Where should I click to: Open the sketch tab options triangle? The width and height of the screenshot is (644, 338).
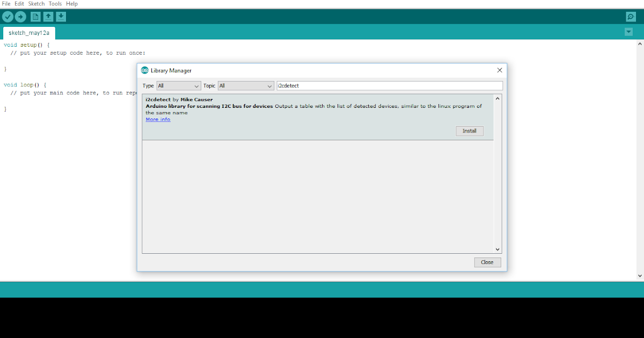click(628, 32)
